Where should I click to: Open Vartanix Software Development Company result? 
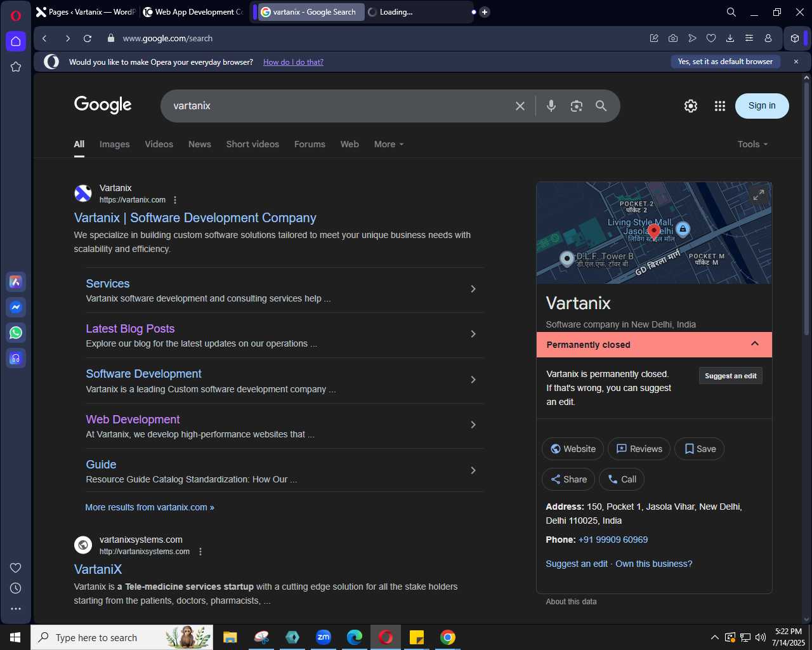pos(195,218)
